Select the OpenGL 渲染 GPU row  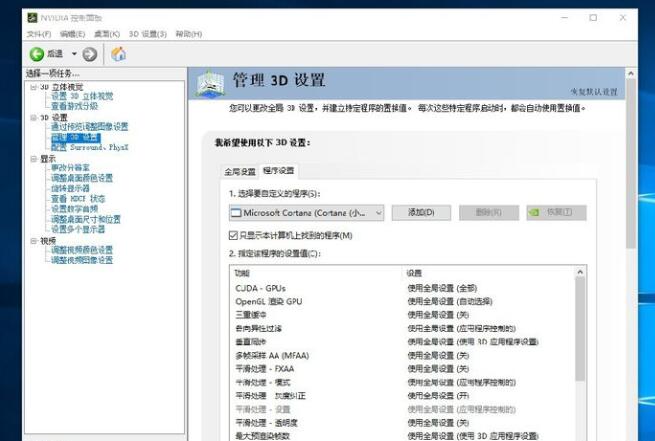(402, 302)
